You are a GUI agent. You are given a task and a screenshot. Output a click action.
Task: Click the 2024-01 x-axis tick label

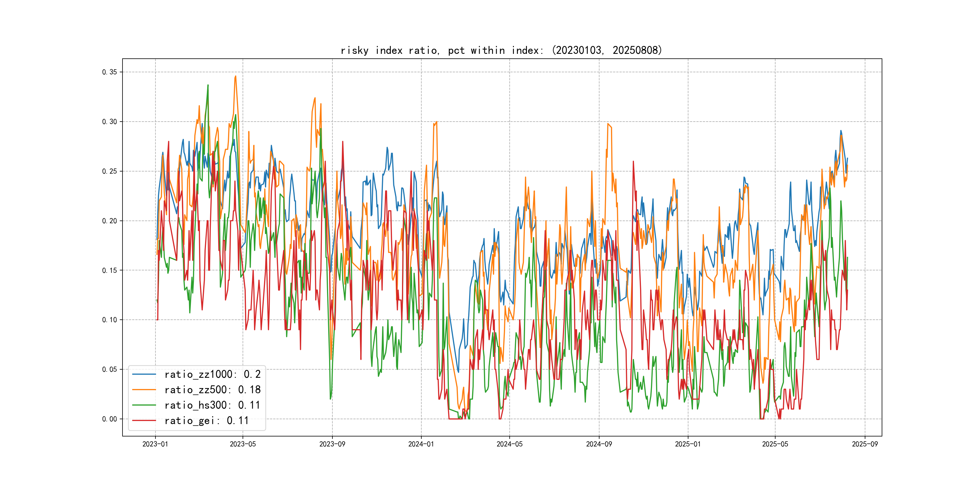point(421,444)
